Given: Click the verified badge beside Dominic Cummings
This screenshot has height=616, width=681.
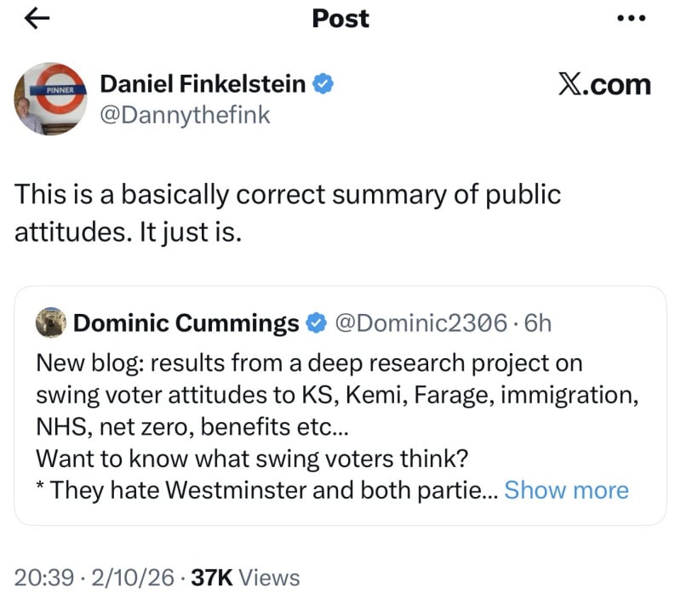Looking at the screenshot, I should [317, 323].
